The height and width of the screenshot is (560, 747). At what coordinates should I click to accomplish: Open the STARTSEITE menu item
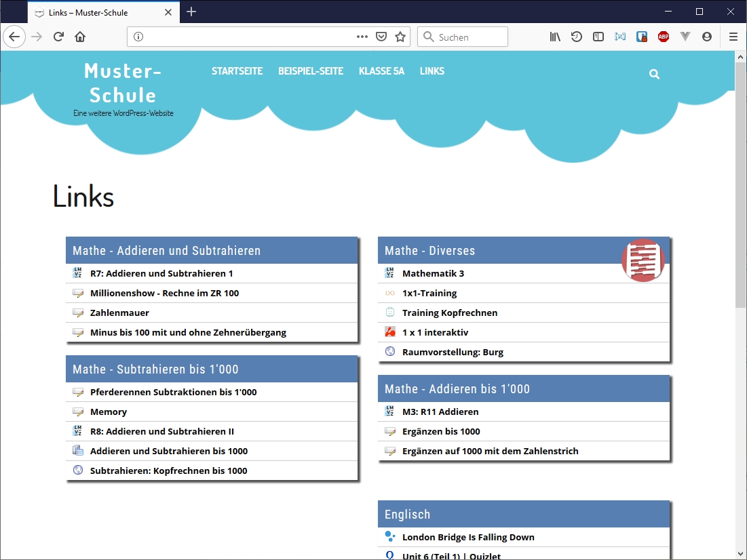tap(237, 71)
